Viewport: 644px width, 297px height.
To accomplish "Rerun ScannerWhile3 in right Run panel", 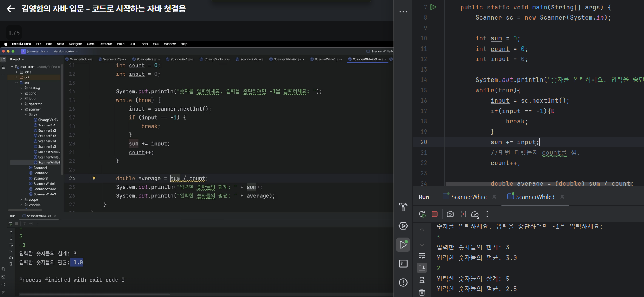I will click(422, 214).
